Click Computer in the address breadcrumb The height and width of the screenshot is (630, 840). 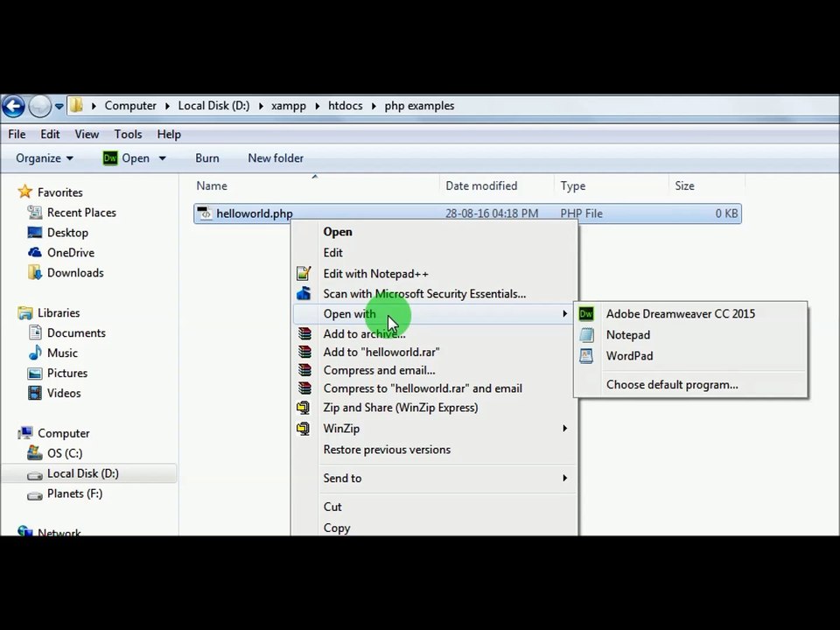point(130,106)
